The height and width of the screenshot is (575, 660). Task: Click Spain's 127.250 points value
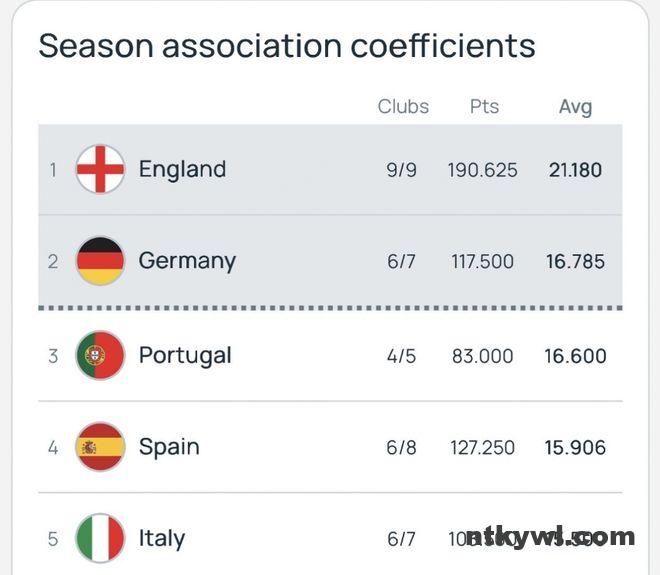click(483, 447)
